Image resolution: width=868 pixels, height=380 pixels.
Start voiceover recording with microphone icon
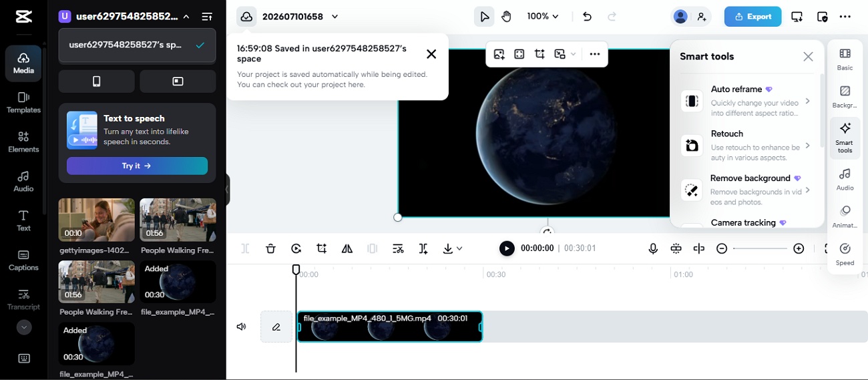click(653, 248)
